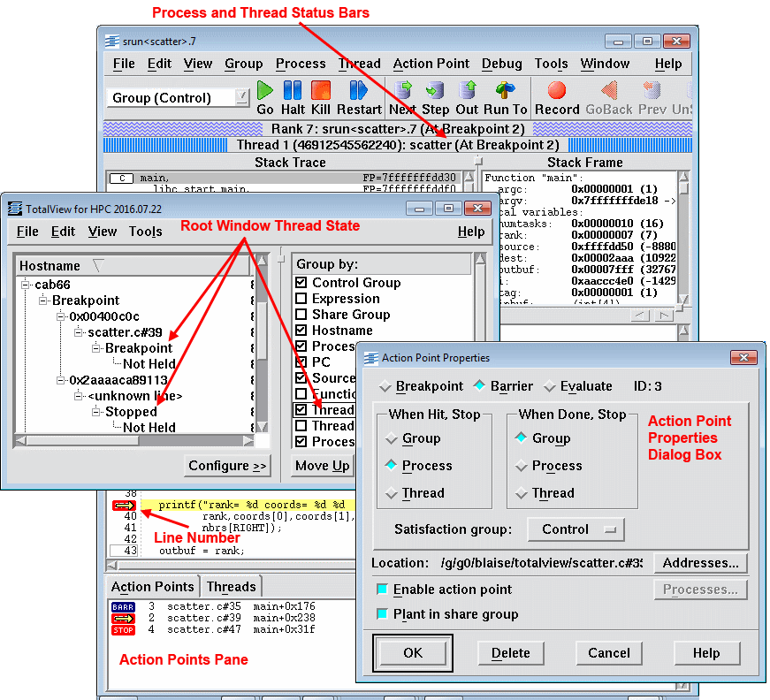Click the Next step toolbar icon
This screenshot has width=770, height=700.
point(402,90)
